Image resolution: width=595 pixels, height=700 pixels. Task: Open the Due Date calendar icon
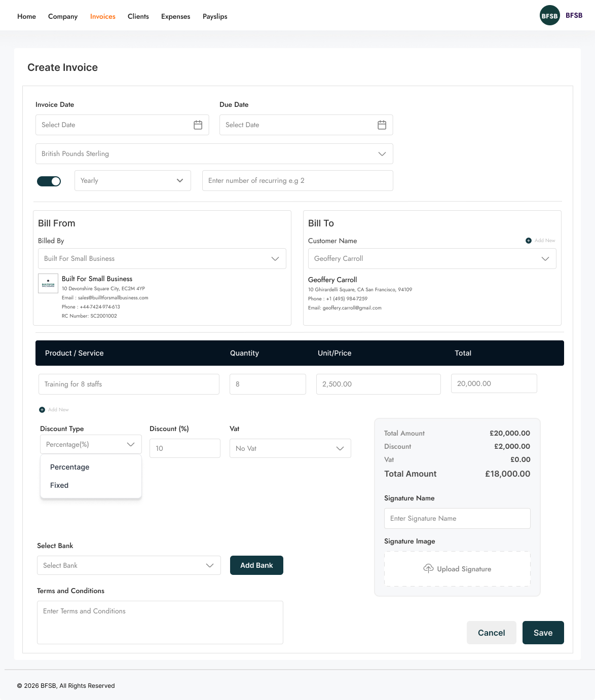coord(382,125)
